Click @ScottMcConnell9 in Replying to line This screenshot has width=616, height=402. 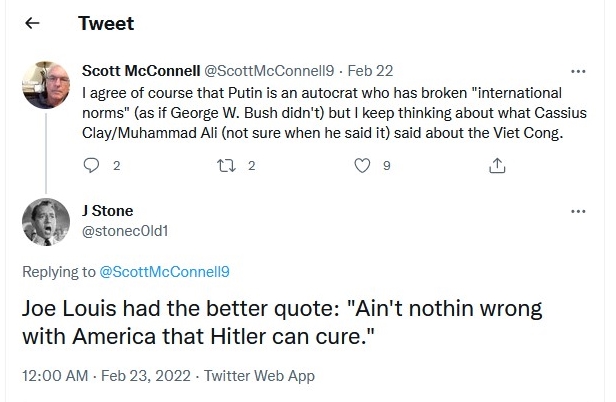pyautogui.click(x=165, y=272)
